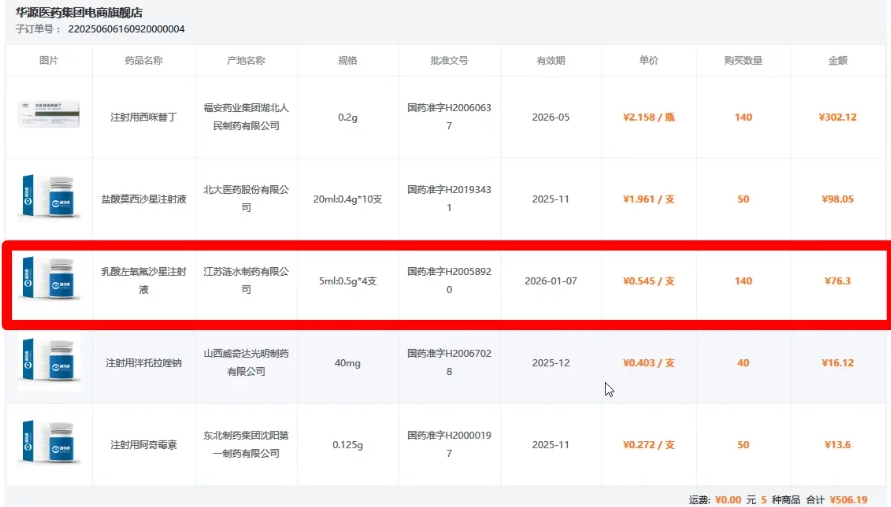Viewport: 891px width, 507px height.
Task: Open thumbnail image for 乳酸左氧氟沙星注射液
Action: point(49,279)
